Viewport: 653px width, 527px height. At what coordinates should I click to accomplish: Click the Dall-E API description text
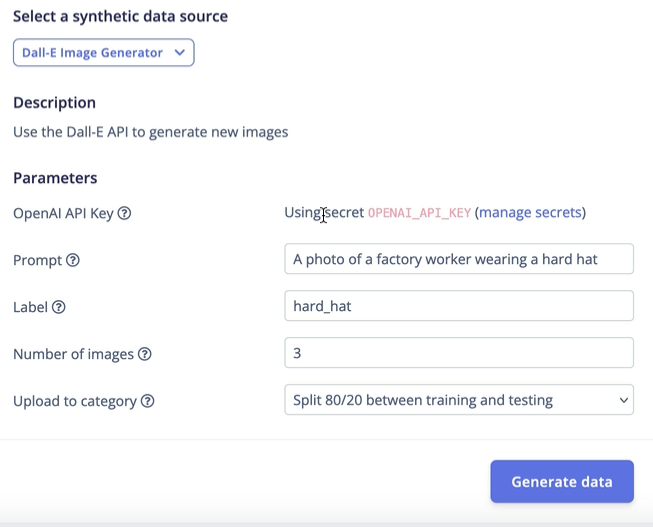point(150,132)
